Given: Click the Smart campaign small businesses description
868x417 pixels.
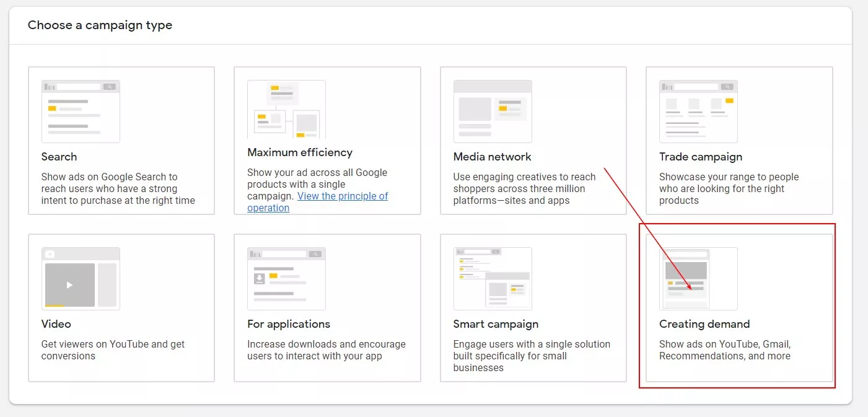Looking at the screenshot, I should pyautogui.click(x=532, y=356).
